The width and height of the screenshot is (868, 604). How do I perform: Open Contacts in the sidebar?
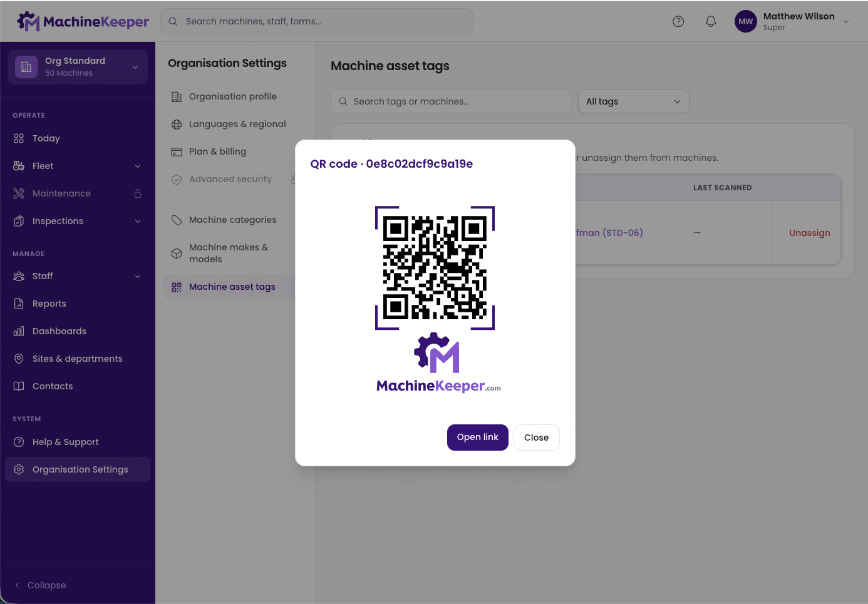pos(78,386)
